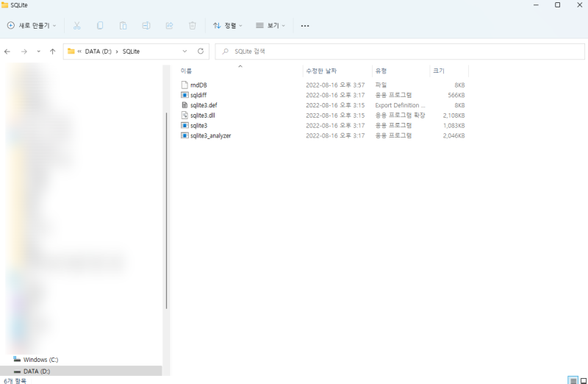Screen dimensions: 588x384
Task: Minimize the SQLite window
Action: 536,5
